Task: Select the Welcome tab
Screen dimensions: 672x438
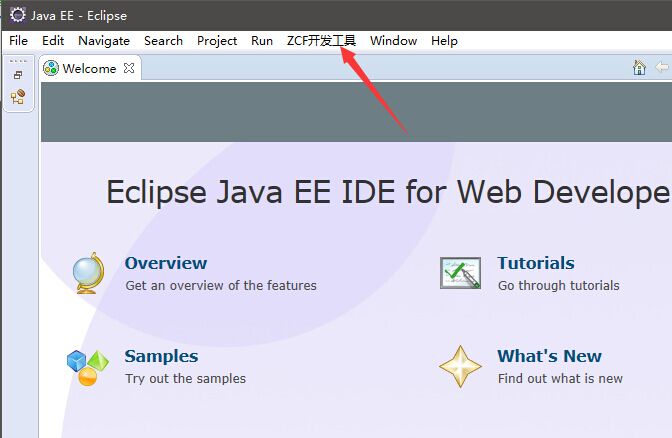Action: pyautogui.click(x=89, y=69)
